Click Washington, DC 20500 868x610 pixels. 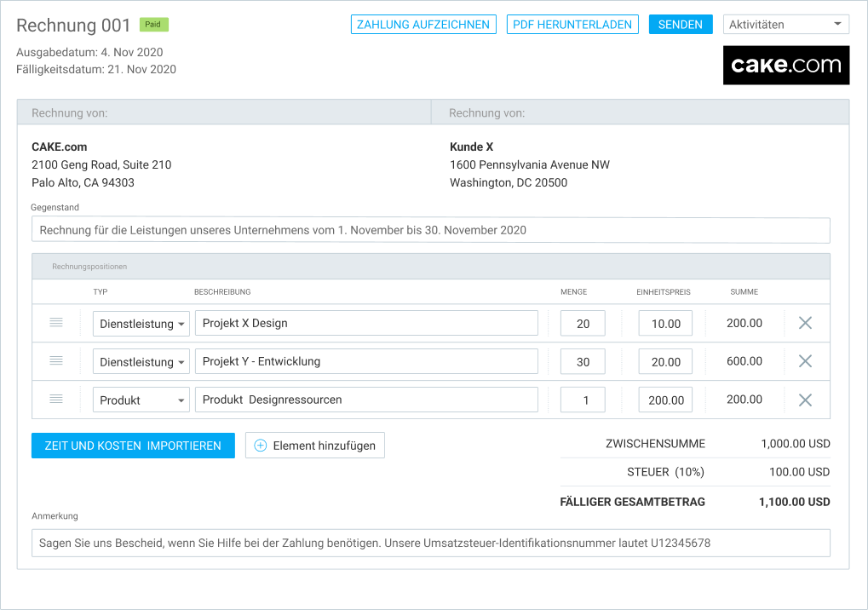point(509,182)
